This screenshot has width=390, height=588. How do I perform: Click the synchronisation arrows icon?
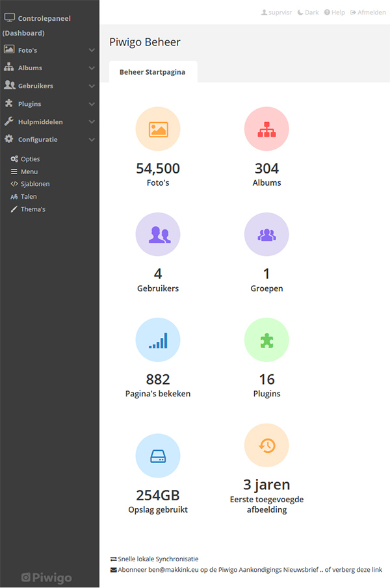113,559
